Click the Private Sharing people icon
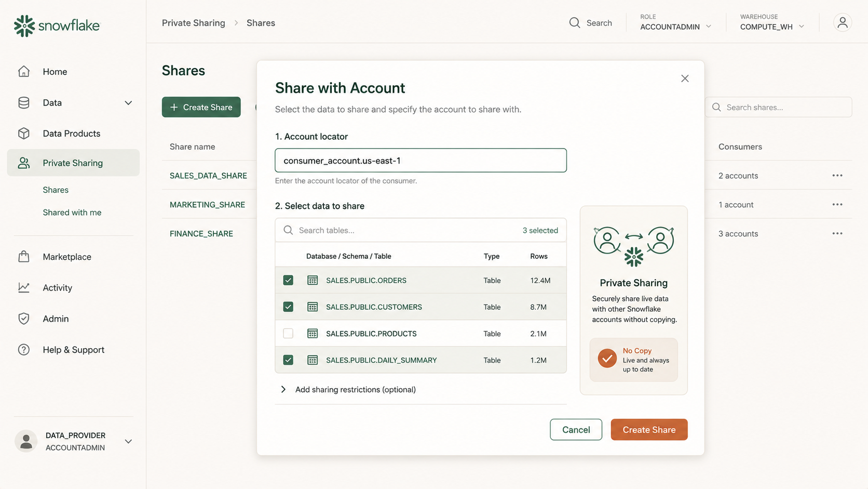 (24, 163)
